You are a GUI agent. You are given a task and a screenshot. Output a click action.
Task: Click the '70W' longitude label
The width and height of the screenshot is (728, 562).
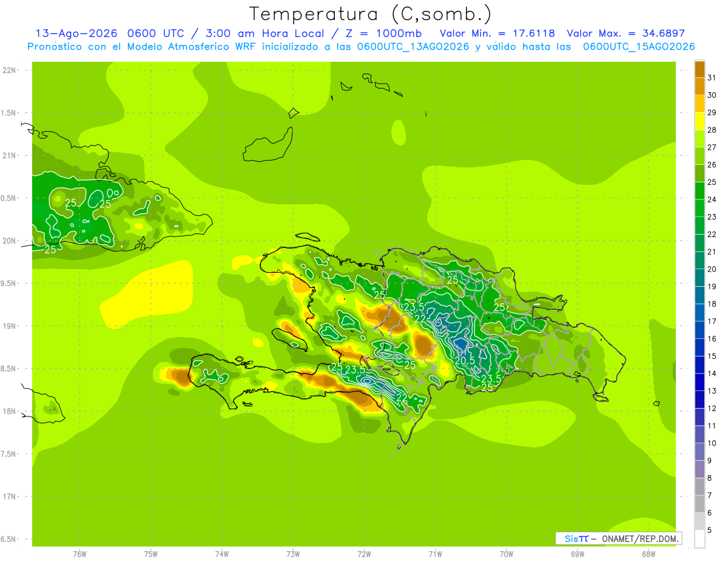pyautogui.click(x=507, y=554)
